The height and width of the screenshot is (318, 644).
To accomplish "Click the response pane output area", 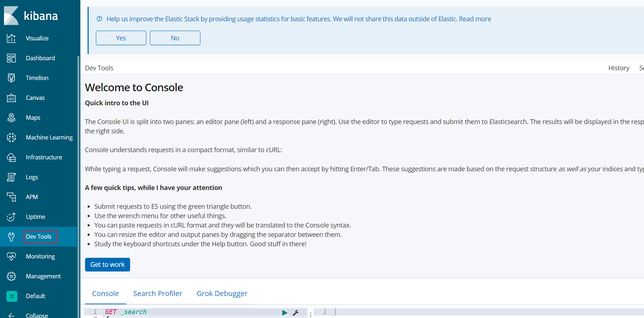I will pos(489,313).
